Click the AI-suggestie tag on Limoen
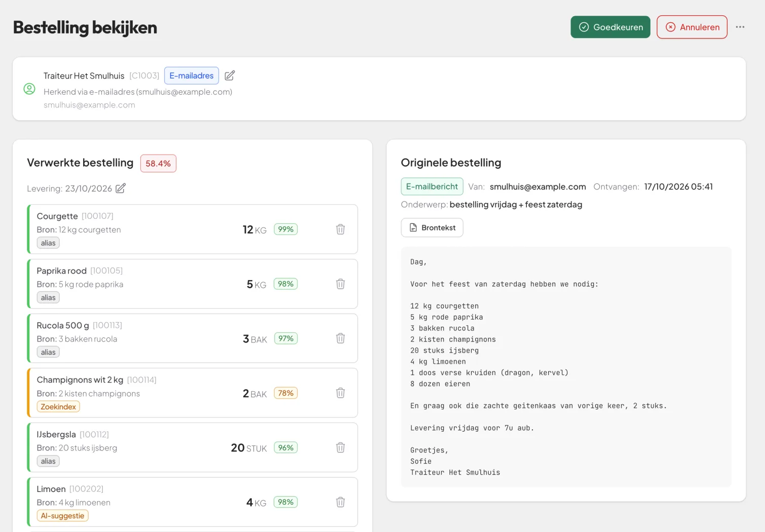Screen dimensions: 765x532 click(62, 516)
